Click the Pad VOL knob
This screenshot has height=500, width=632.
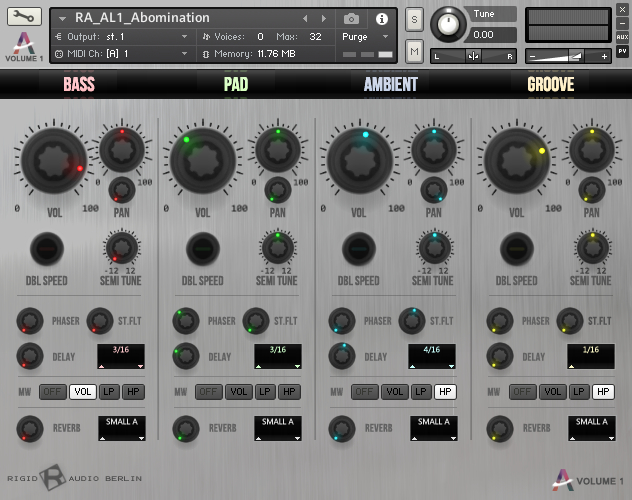point(203,161)
